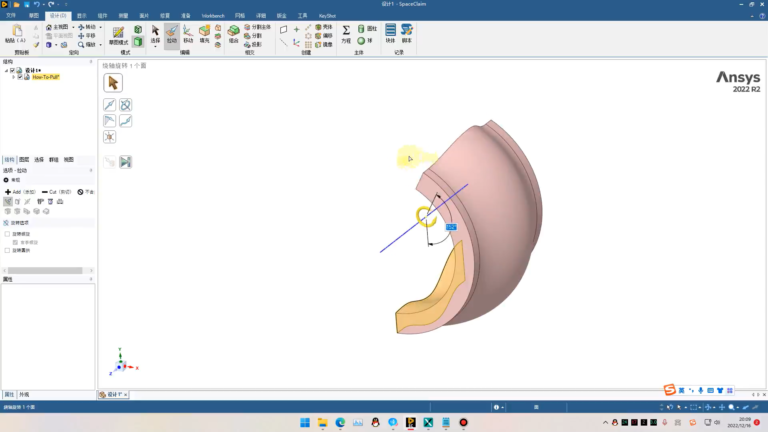Expand the How-To-Pull tree node

click(x=14, y=77)
